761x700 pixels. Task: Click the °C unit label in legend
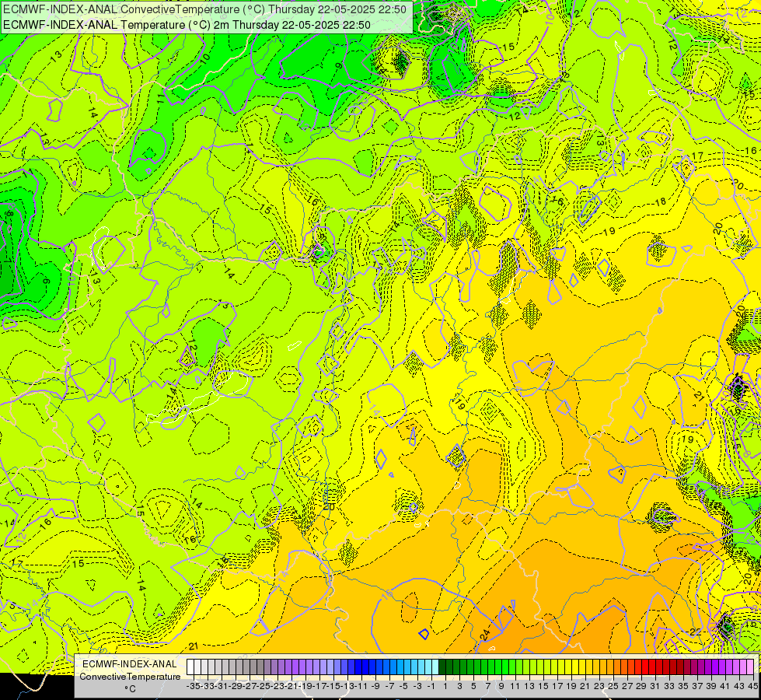pyautogui.click(x=130, y=689)
